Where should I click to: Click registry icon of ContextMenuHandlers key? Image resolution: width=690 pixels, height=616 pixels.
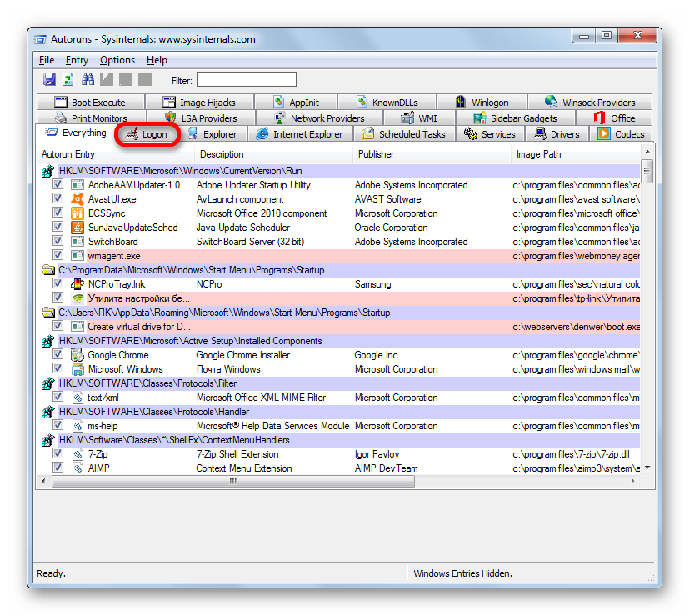47,440
